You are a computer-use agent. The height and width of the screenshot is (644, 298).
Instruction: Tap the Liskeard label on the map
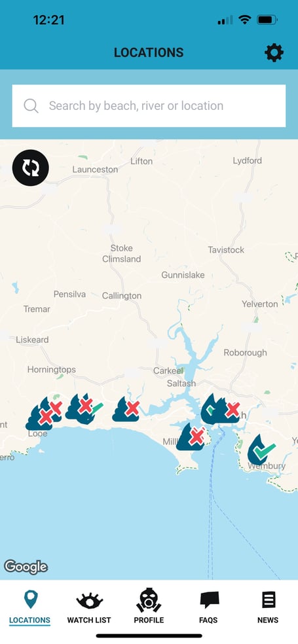tap(32, 340)
